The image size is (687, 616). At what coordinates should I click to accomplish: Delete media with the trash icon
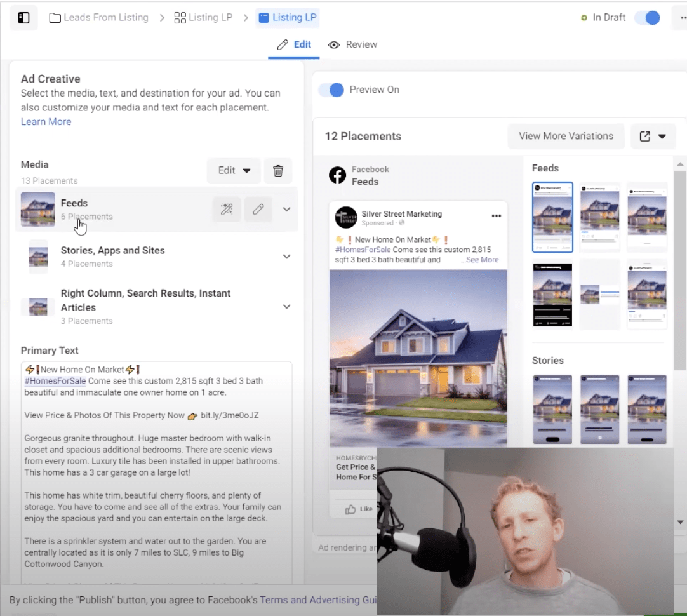[x=277, y=170]
